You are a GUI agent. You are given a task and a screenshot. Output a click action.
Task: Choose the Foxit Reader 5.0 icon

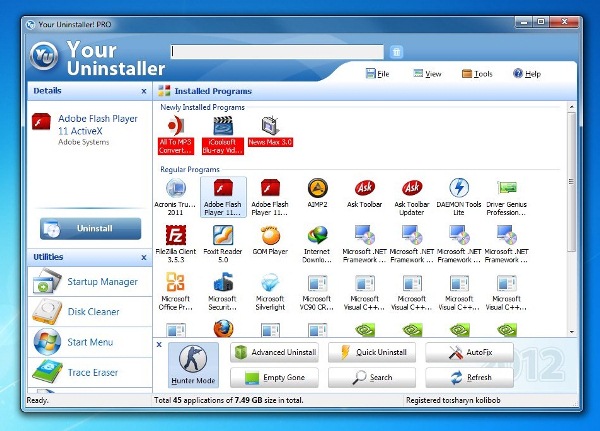222,236
